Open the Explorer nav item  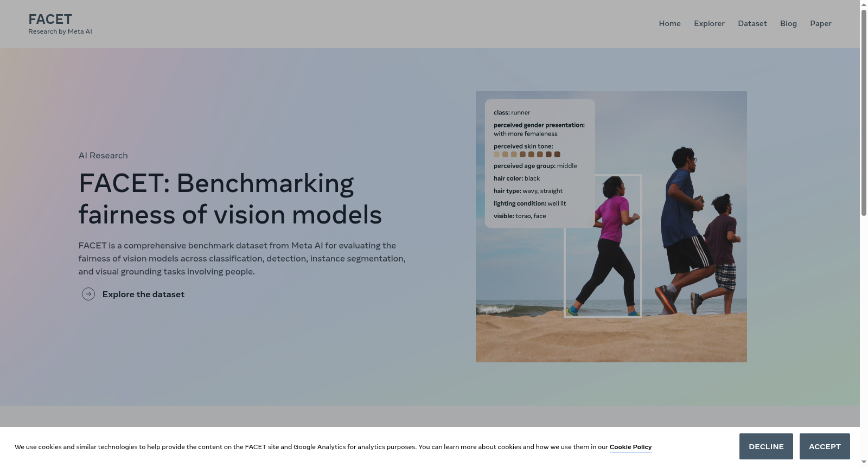(x=709, y=23)
